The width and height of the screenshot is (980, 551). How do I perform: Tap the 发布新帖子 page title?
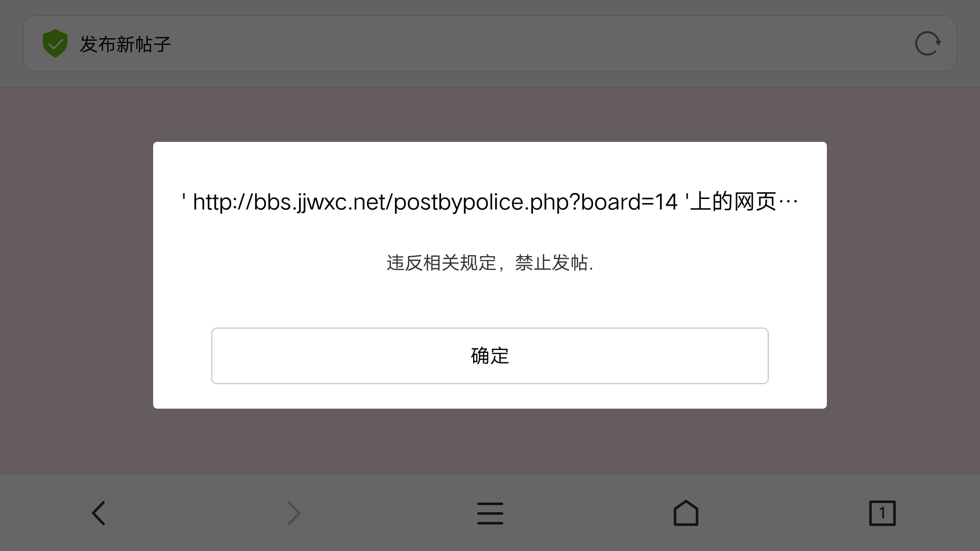(x=125, y=44)
